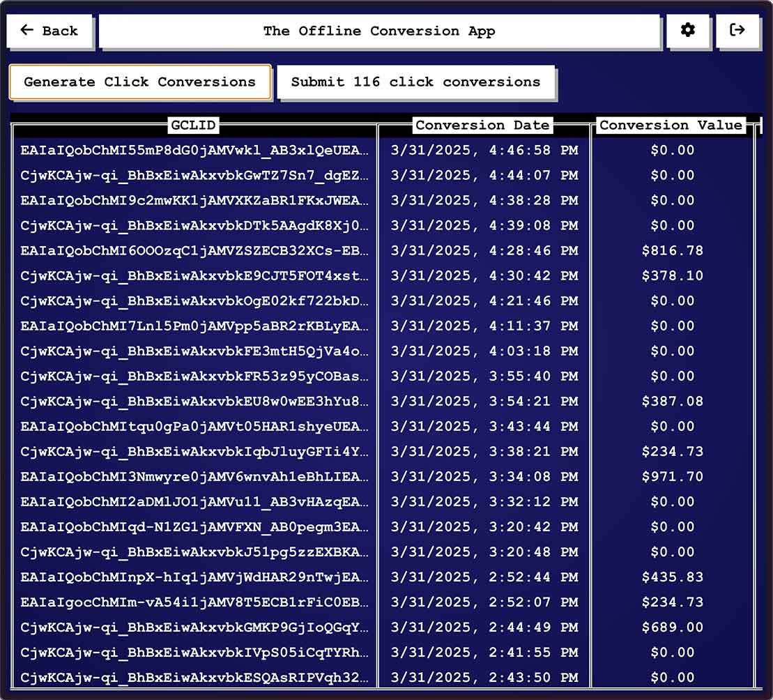
Task: Click the Conversion Value column header
Action: tap(671, 125)
